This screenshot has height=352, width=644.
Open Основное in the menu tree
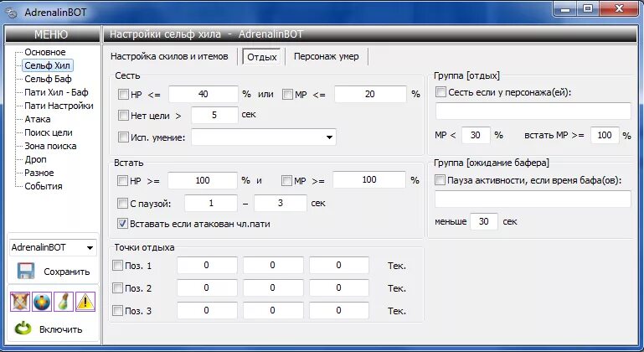[44, 52]
